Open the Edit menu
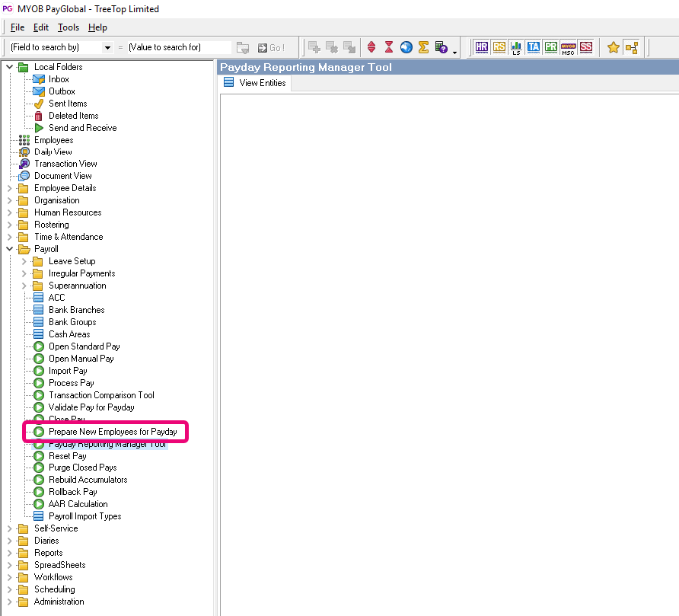This screenshot has width=679, height=616. pos(41,27)
